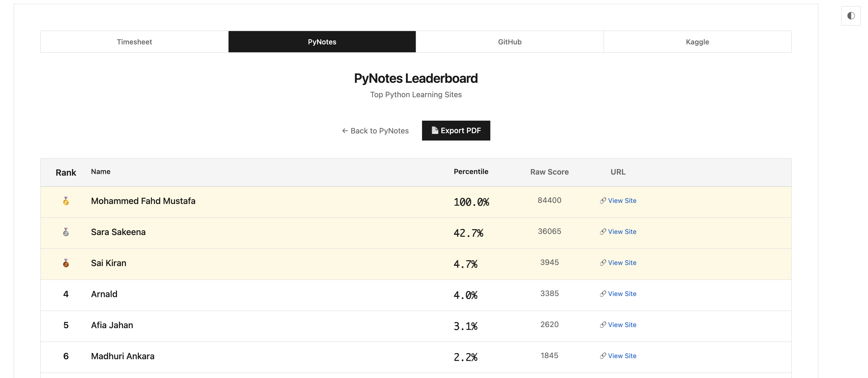Open View Site for Mohammed Fahd Mustafa
The image size is (868, 378).
pyautogui.click(x=622, y=201)
